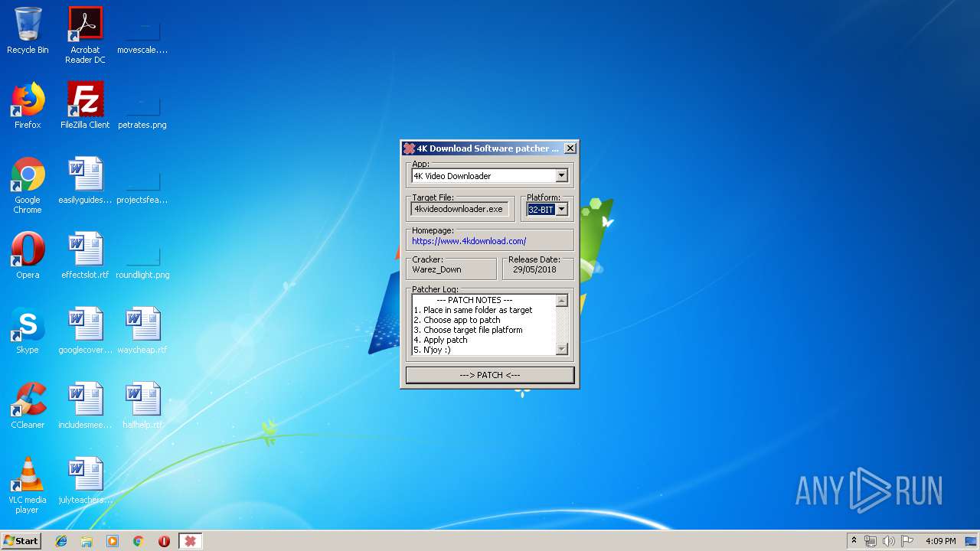This screenshot has height=551, width=980.
Task: Launch Acrobat Reader DC shortcut
Action: pos(85,35)
